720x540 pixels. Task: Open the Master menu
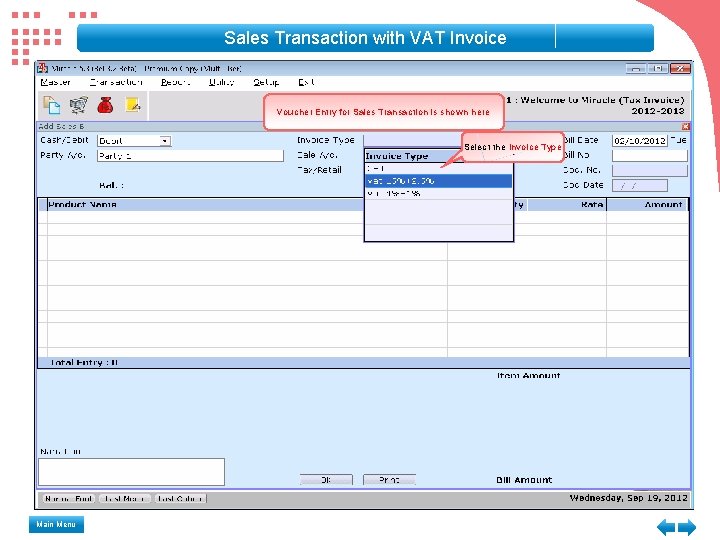[55, 82]
